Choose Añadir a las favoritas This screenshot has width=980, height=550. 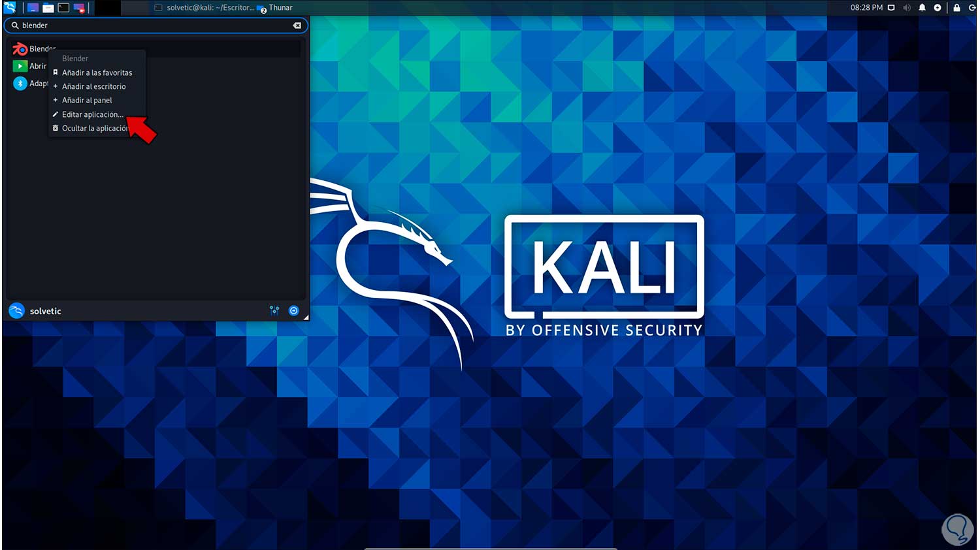97,73
